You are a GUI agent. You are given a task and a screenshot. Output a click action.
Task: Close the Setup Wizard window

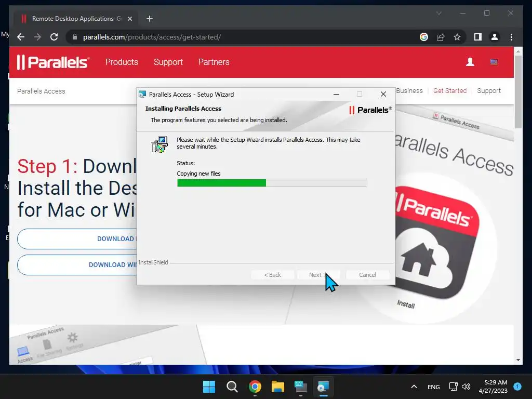pos(383,94)
